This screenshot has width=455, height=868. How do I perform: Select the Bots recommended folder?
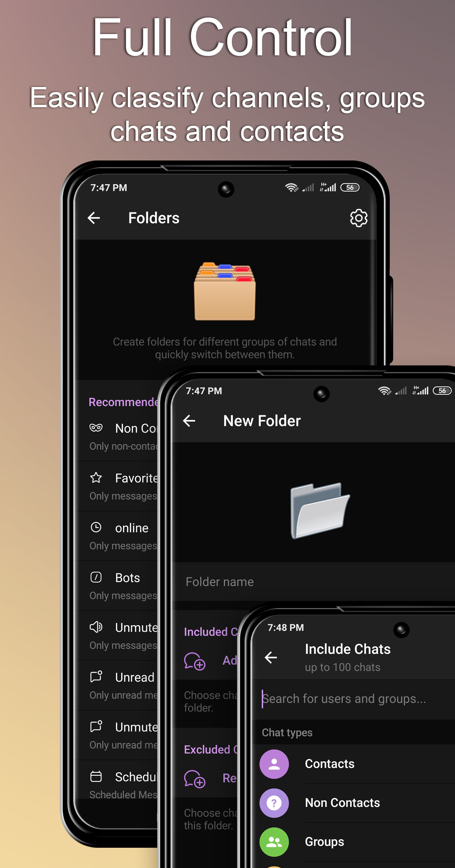click(x=116, y=586)
